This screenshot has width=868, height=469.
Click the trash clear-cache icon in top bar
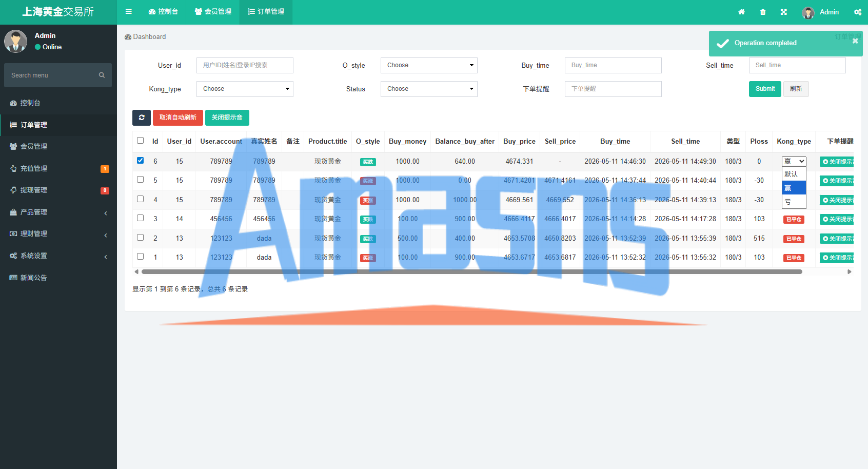[x=763, y=12]
